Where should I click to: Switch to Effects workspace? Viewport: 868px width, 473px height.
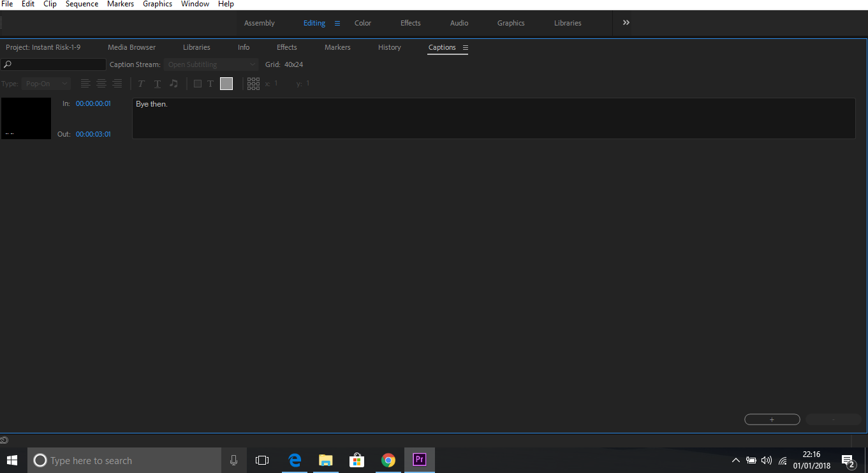411,23
